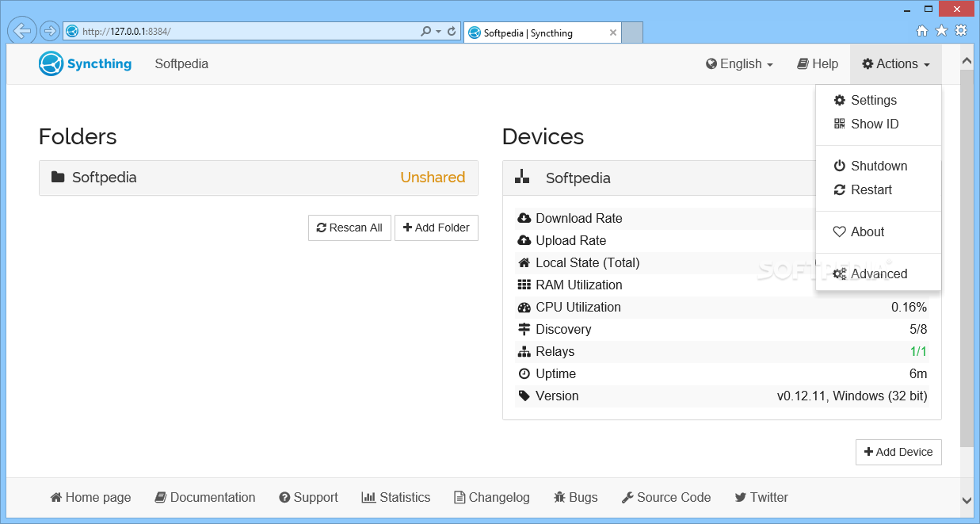The width and height of the screenshot is (980, 524).
Task: Click the Softpedia device icon in Devices
Action: (522, 178)
